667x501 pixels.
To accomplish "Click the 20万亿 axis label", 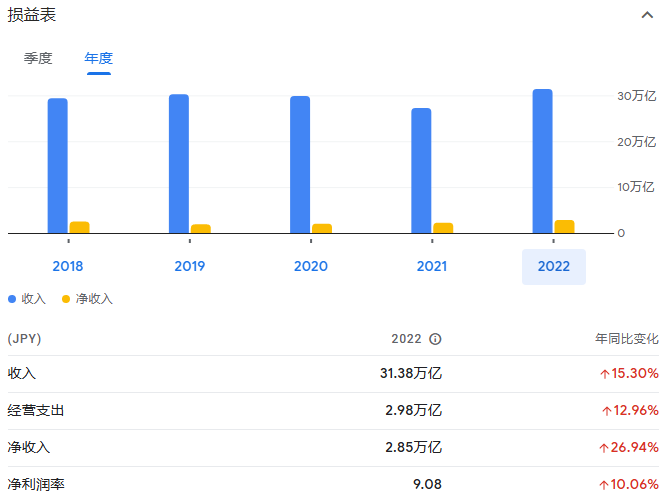I will point(637,142).
